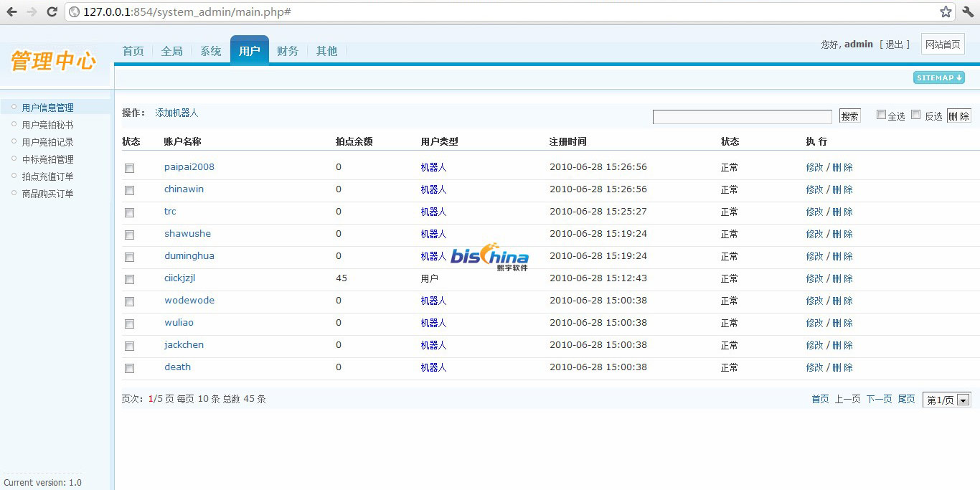
Task: Tick the checkbox for death
Action: point(129,369)
